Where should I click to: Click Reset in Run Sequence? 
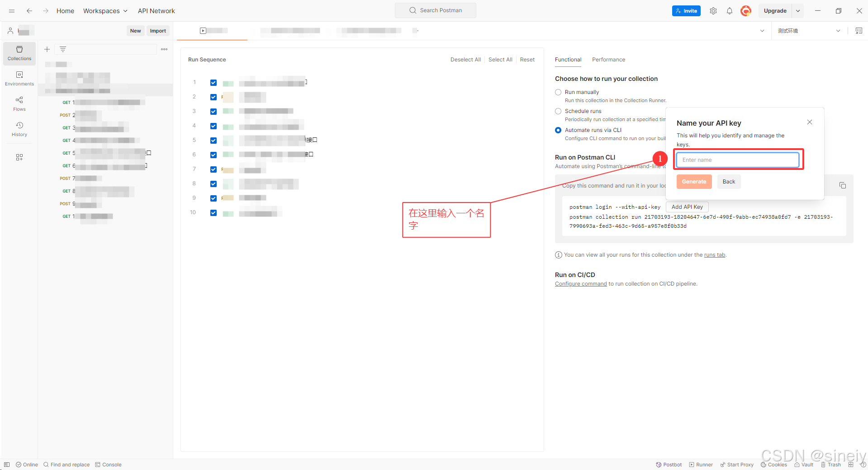click(x=527, y=60)
